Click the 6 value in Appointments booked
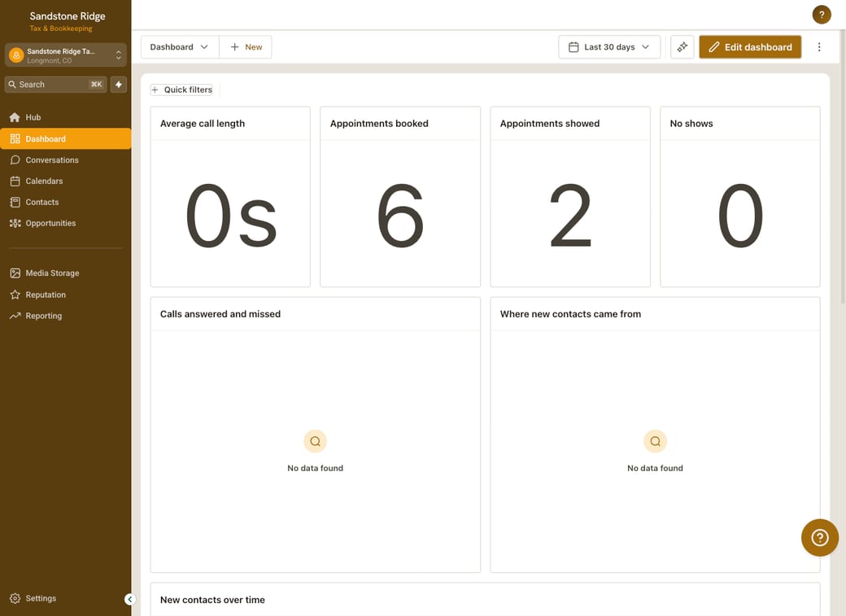This screenshot has height=616, width=846. pos(400,216)
